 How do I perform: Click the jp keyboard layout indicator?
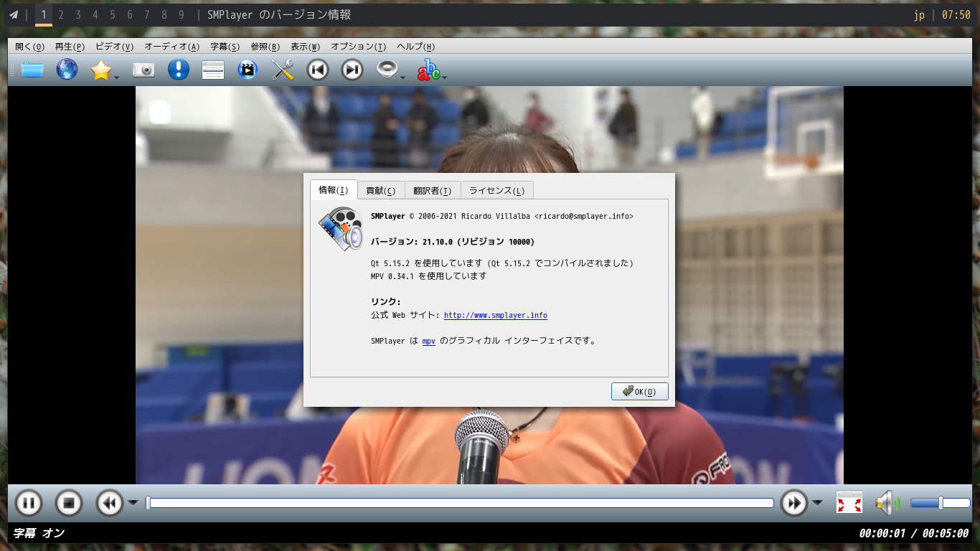coord(919,14)
